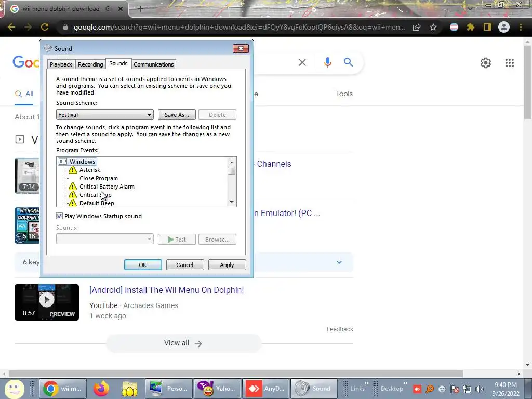Screen dimensions: 532x399
Task: Click the volume speaker tray icon
Action: (480, 389)
